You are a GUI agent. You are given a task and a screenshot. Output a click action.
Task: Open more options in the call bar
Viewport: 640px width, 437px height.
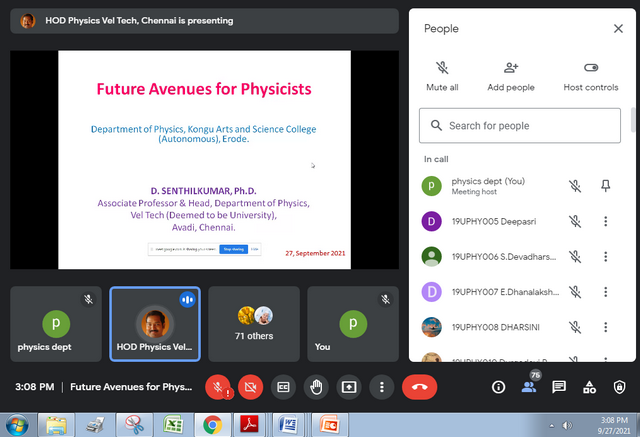click(x=381, y=386)
